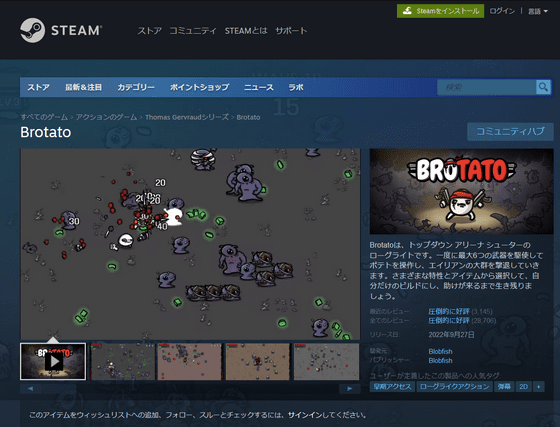This screenshot has width=560, height=427.
Task: Click the Blobfish developer link
Action: (440, 351)
